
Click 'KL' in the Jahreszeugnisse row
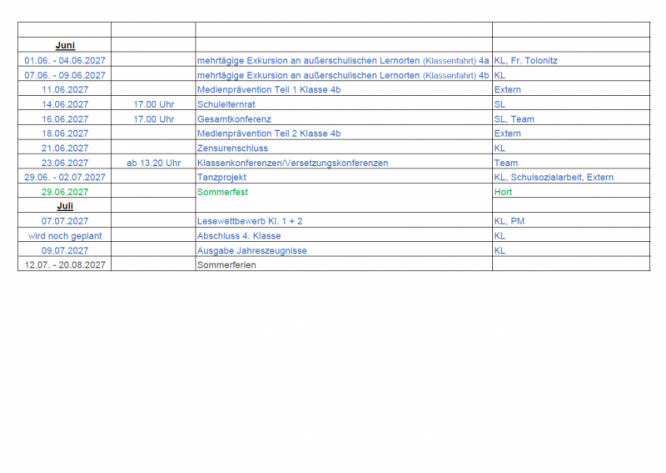click(x=500, y=251)
